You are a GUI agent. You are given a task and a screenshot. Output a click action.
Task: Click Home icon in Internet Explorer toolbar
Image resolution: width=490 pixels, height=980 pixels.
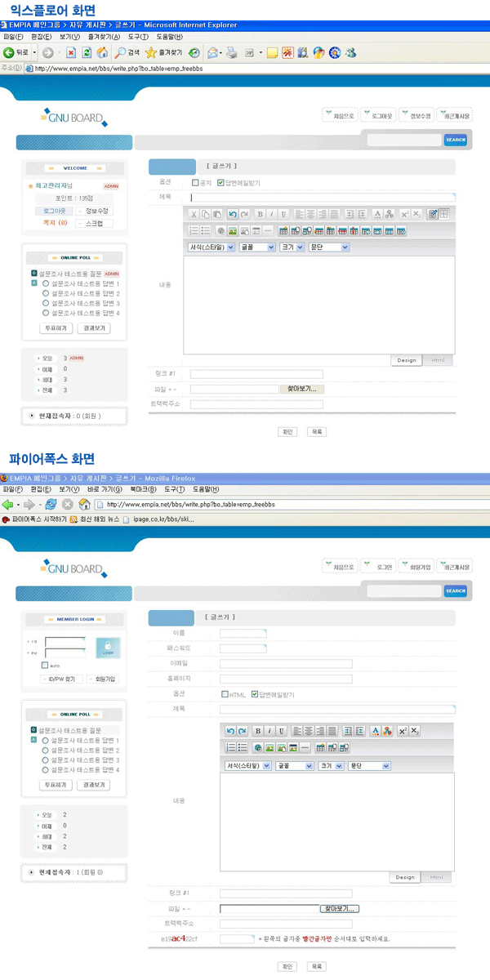(x=102, y=52)
